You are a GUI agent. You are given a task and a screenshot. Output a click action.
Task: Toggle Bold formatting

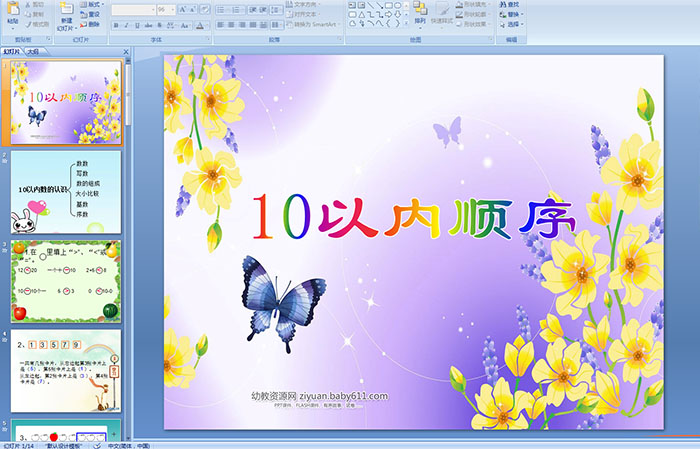116,25
